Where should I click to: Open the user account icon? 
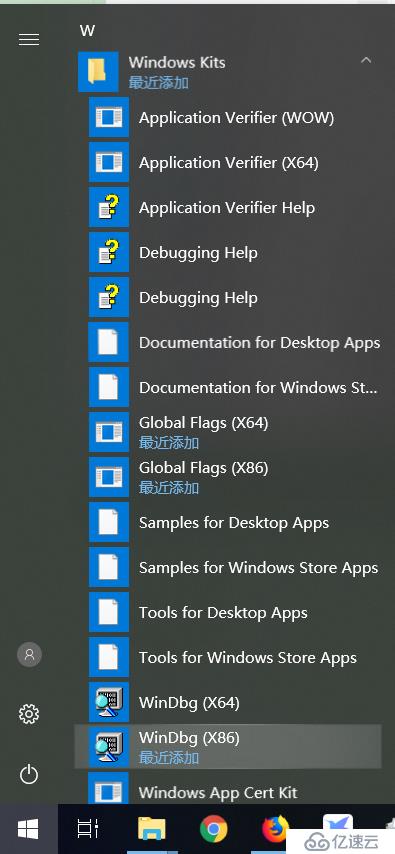tap(29, 654)
